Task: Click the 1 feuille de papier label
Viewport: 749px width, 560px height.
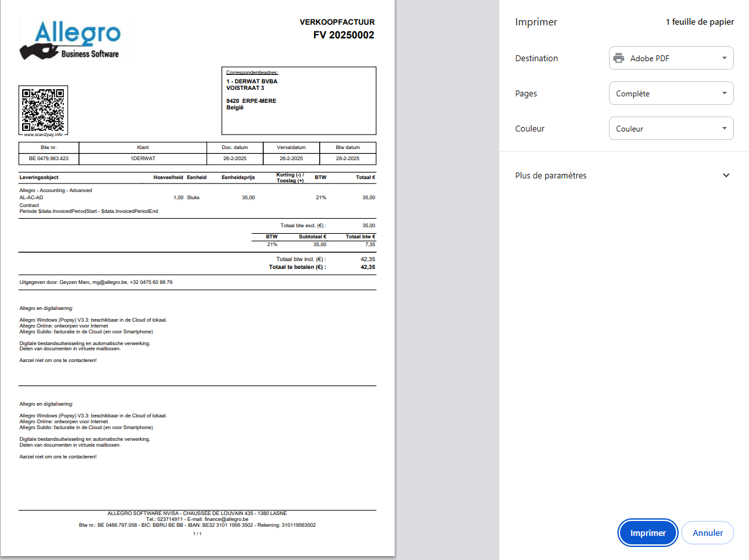Action: click(700, 22)
